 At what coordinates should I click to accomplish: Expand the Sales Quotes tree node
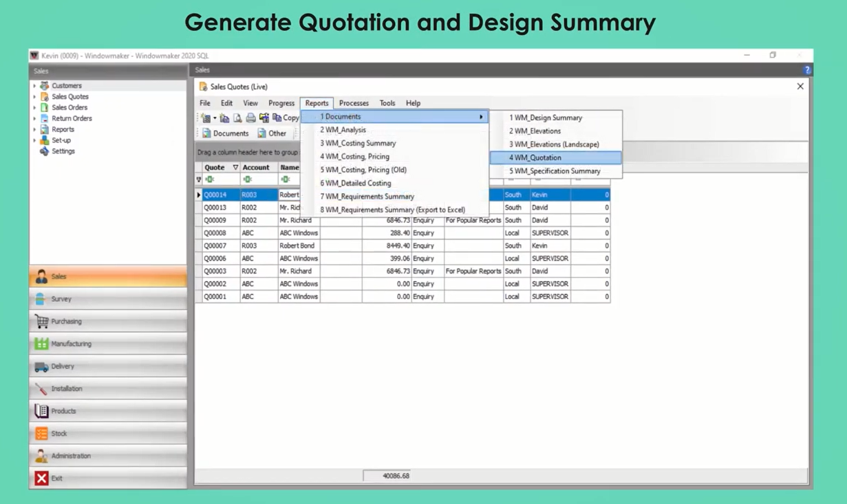34,97
